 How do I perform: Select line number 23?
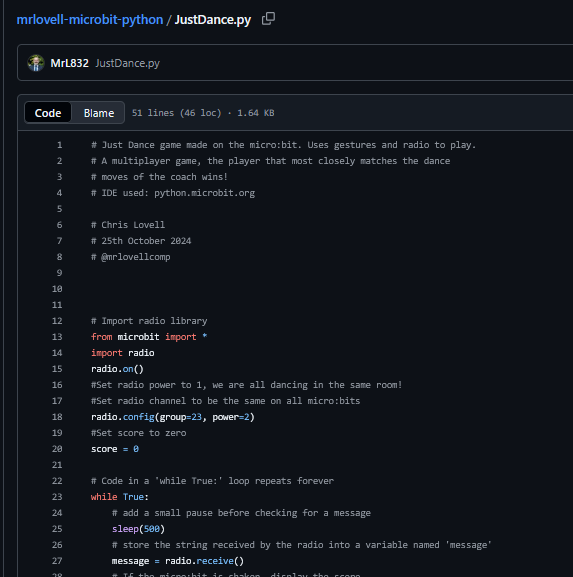point(57,497)
